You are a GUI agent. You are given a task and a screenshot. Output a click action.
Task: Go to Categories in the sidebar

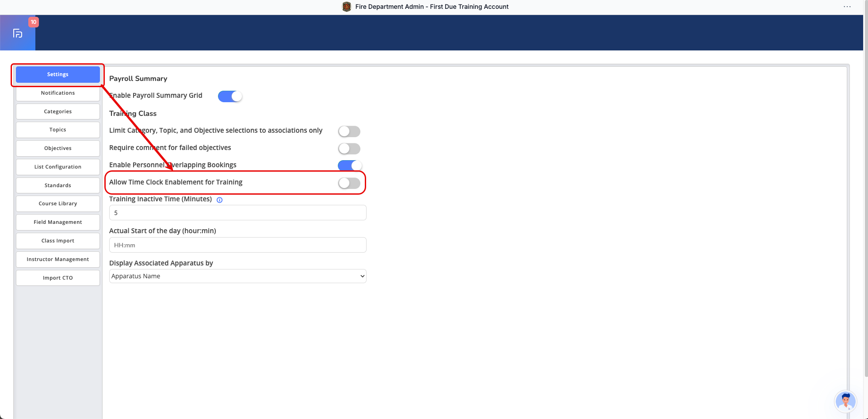tap(58, 111)
